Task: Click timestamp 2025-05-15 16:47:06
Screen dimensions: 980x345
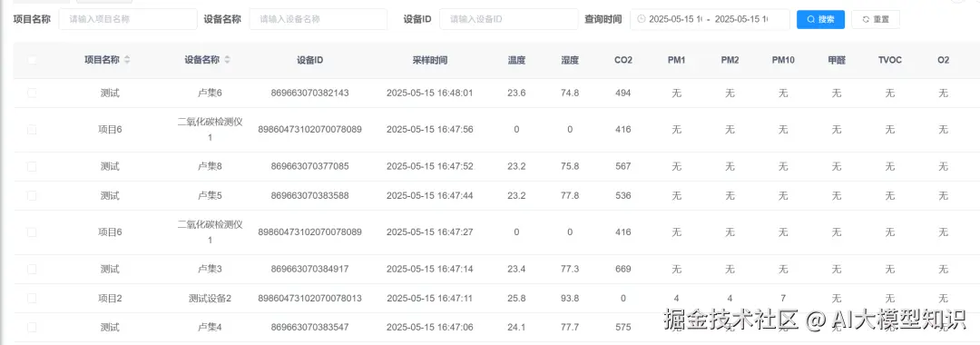Action: [x=430, y=328]
